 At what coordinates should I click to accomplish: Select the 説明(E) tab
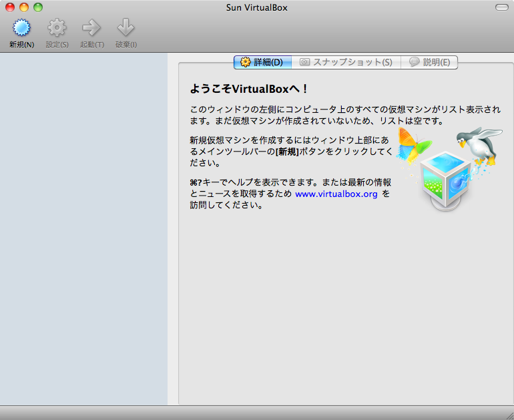tap(429, 62)
